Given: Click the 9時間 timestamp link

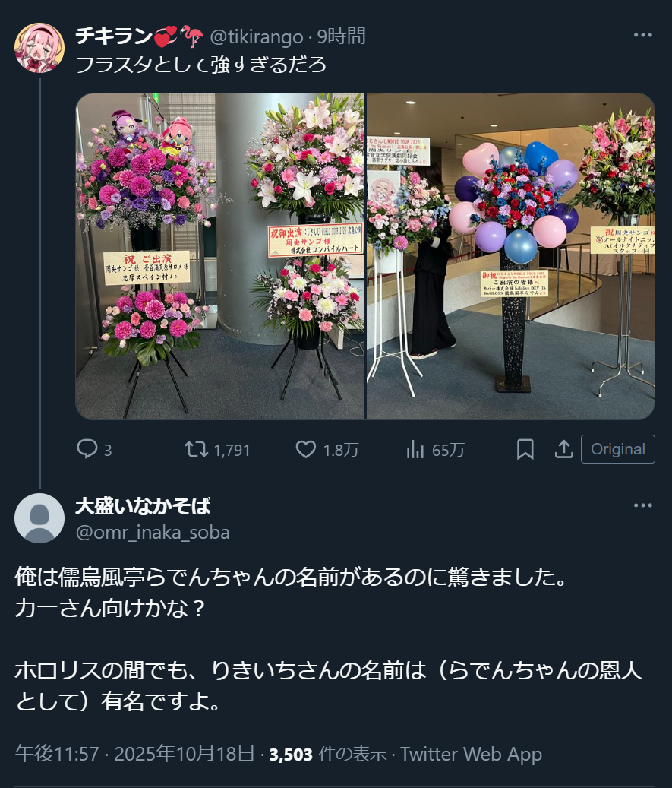Looking at the screenshot, I should (x=342, y=36).
